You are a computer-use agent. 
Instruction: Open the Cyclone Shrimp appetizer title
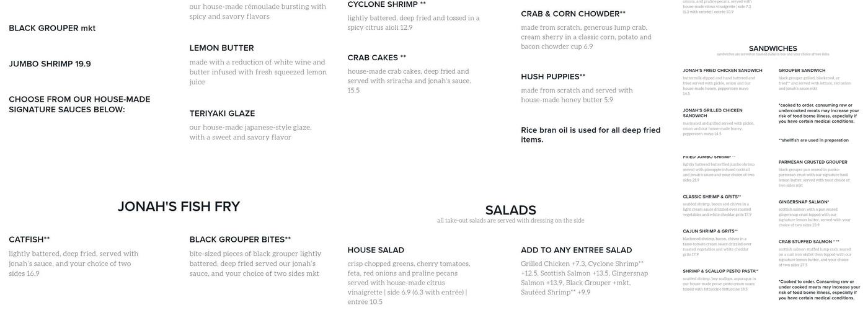point(386,5)
